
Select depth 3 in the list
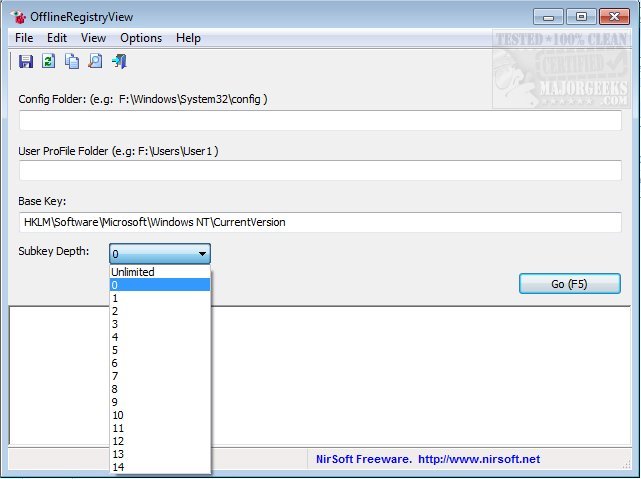click(x=160, y=324)
